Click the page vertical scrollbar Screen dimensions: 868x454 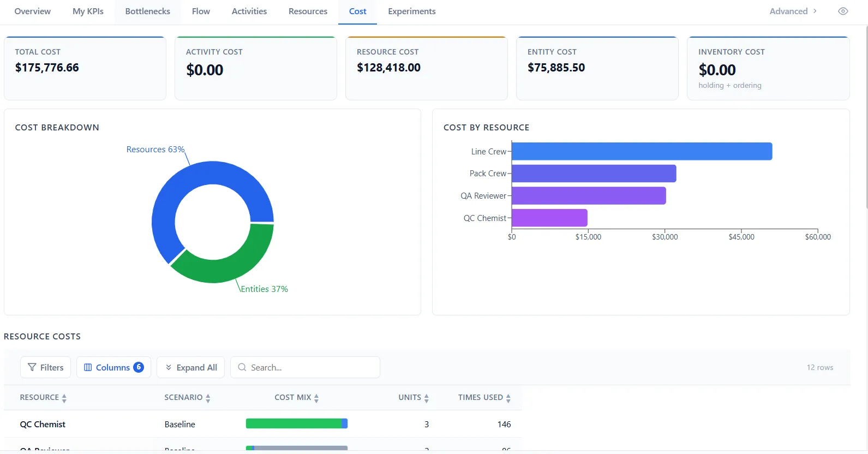point(866,117)
